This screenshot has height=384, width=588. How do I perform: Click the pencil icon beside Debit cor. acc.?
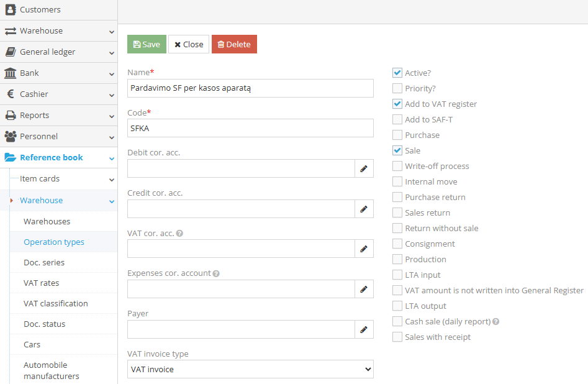364,168
